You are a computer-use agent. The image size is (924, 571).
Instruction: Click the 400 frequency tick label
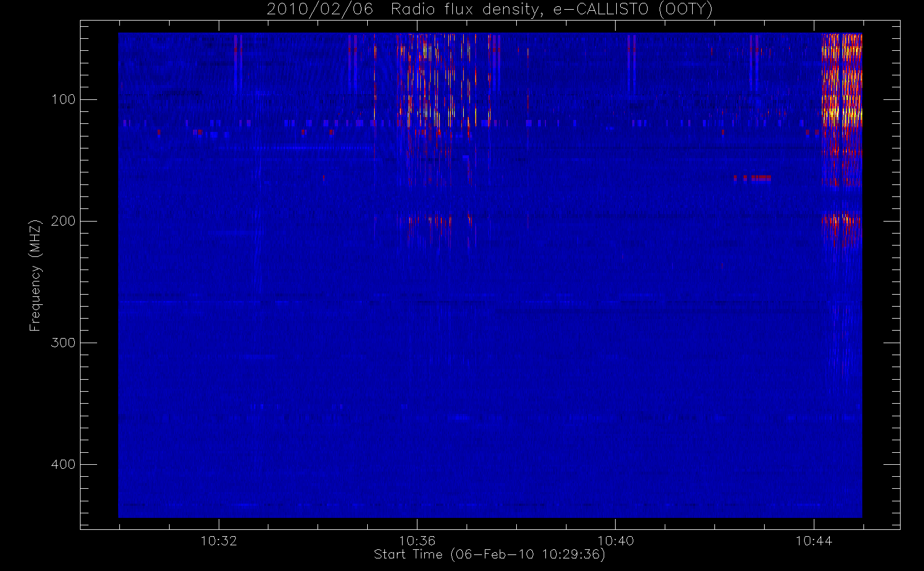(x=63, y=464)
